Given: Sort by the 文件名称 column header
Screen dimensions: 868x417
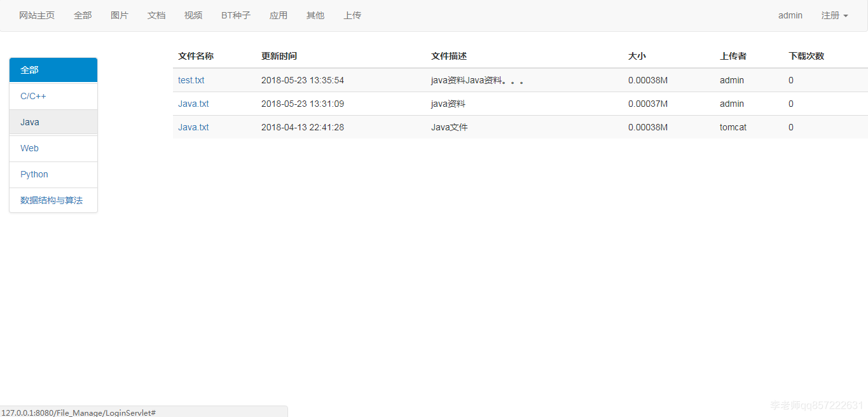Looking at the screenshot, I should pos(196,56).
